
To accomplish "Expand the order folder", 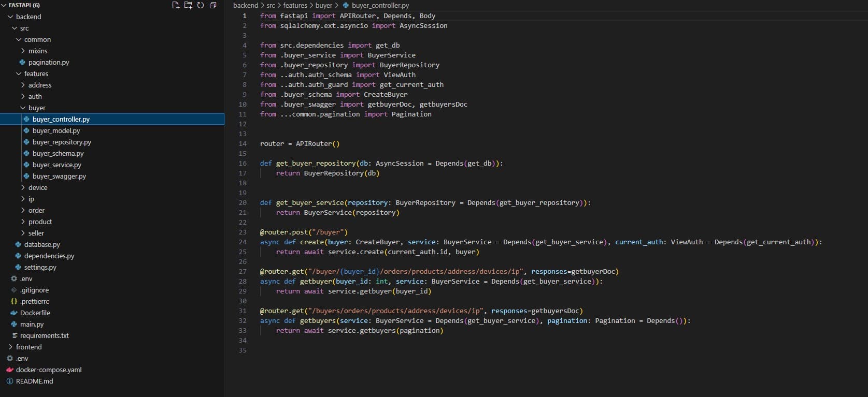I will pos(23,210).
